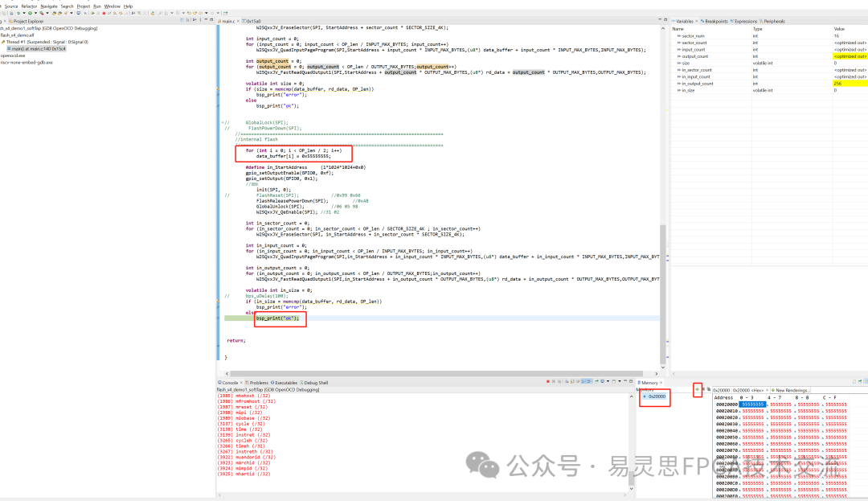Expand the in_sector_count variable row
The width and height of the screenshot is (868, 501).
[x=678, y=70]
